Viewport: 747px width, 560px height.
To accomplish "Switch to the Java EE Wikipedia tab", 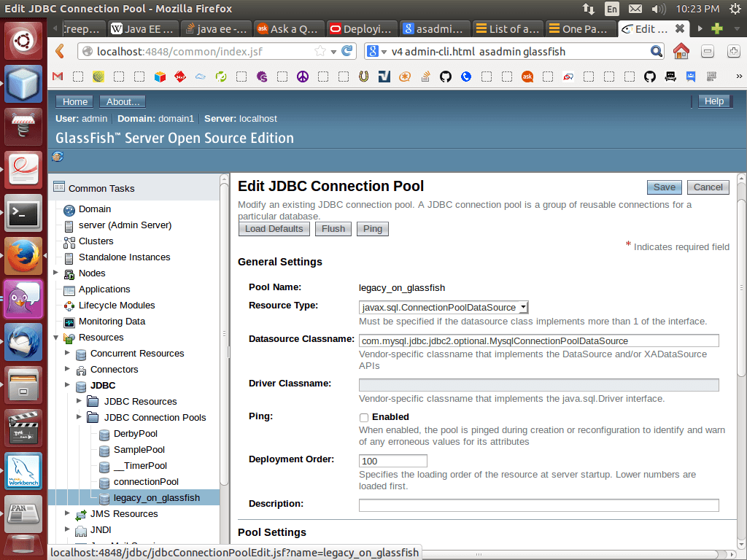I will [x=143, y=29].
